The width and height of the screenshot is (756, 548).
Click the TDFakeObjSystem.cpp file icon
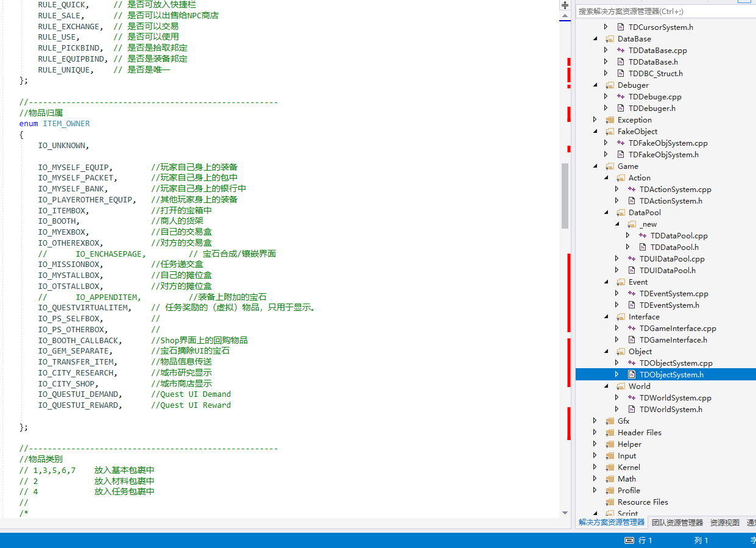click(x=621, y=143)
